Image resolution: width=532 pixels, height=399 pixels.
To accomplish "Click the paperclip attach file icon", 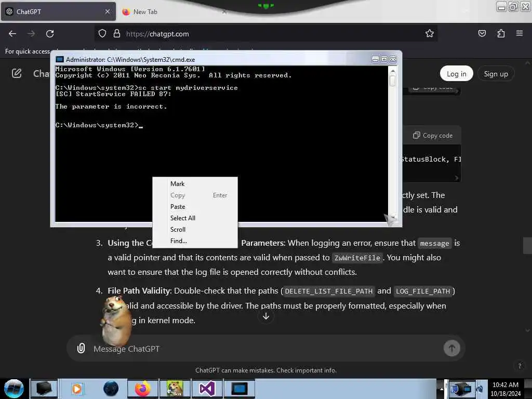I will click(x=81, y=348).
